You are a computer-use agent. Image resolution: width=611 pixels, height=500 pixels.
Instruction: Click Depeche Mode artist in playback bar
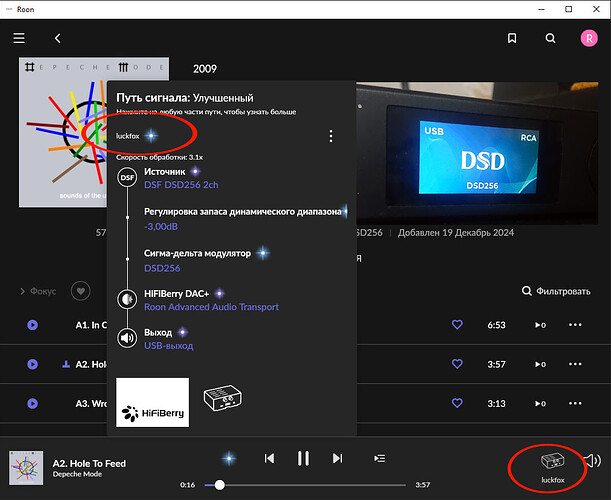click(x=77, y=474)
